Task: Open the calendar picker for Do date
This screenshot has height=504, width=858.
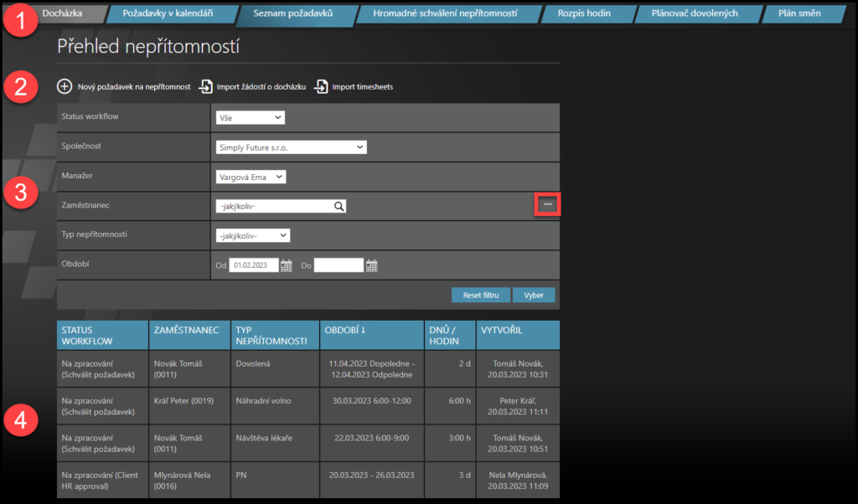Action: 372,265
